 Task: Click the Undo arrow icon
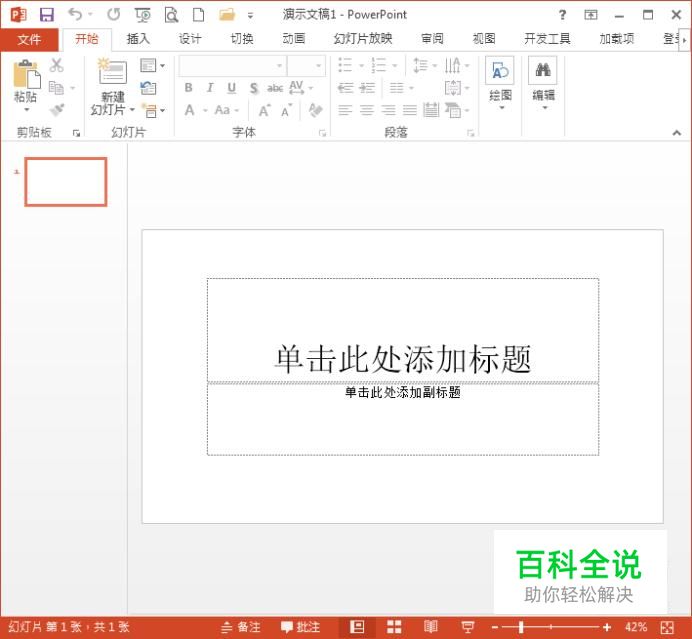pos(75,14)
